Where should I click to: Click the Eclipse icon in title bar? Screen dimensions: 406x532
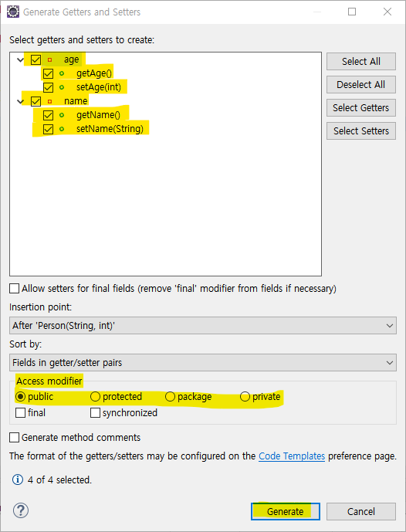click(x=13, y=12)
